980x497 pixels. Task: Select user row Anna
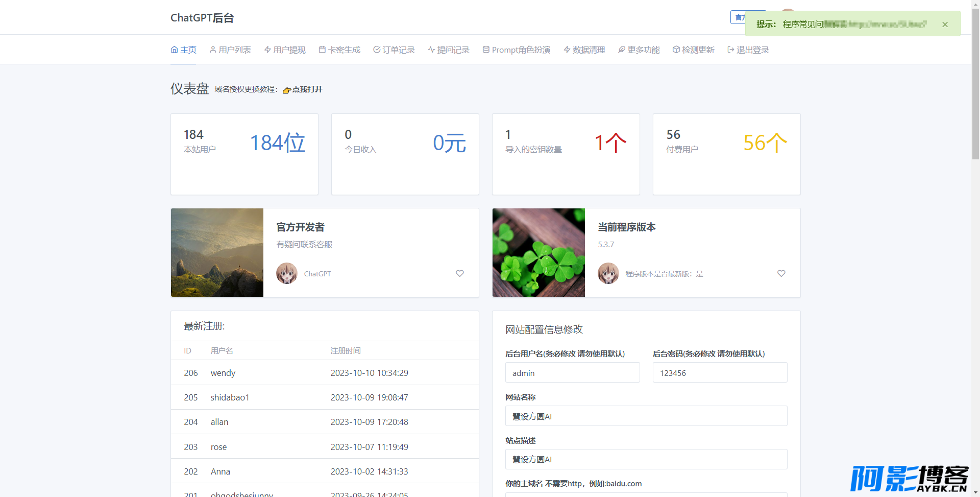[325, 471]
